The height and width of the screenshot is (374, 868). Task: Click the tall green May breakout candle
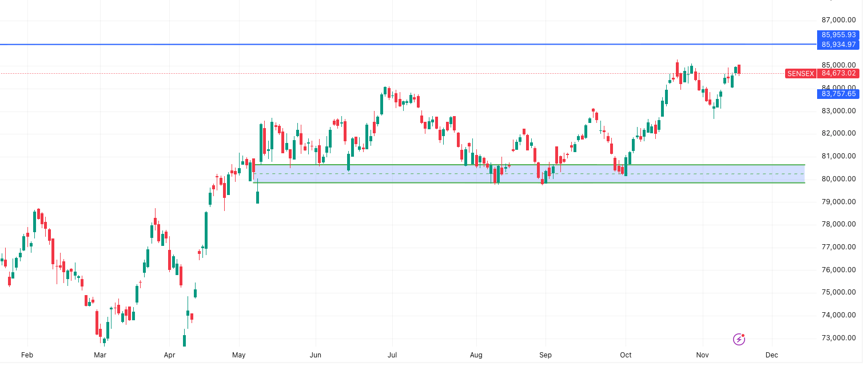262,143
